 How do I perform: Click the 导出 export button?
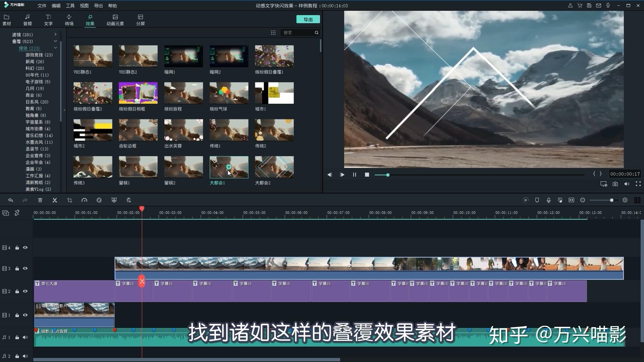[x=308, y=19]
